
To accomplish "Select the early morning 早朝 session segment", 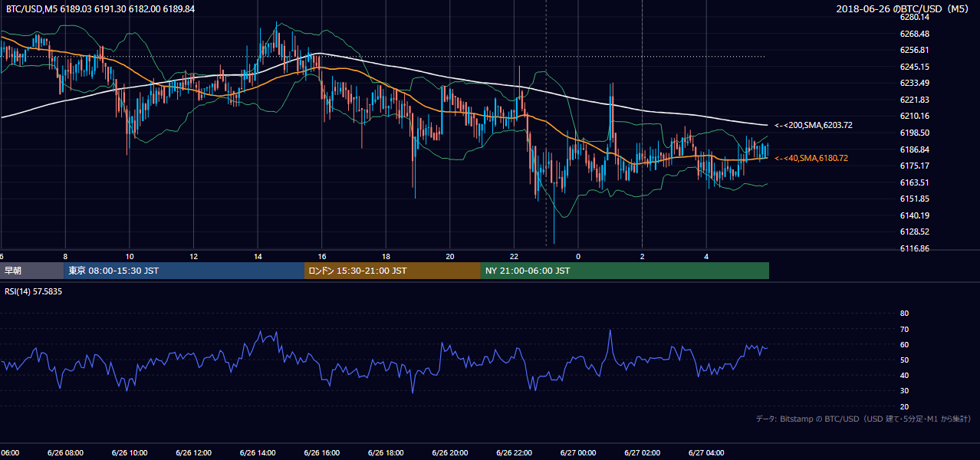I will (x=32, y=271).
